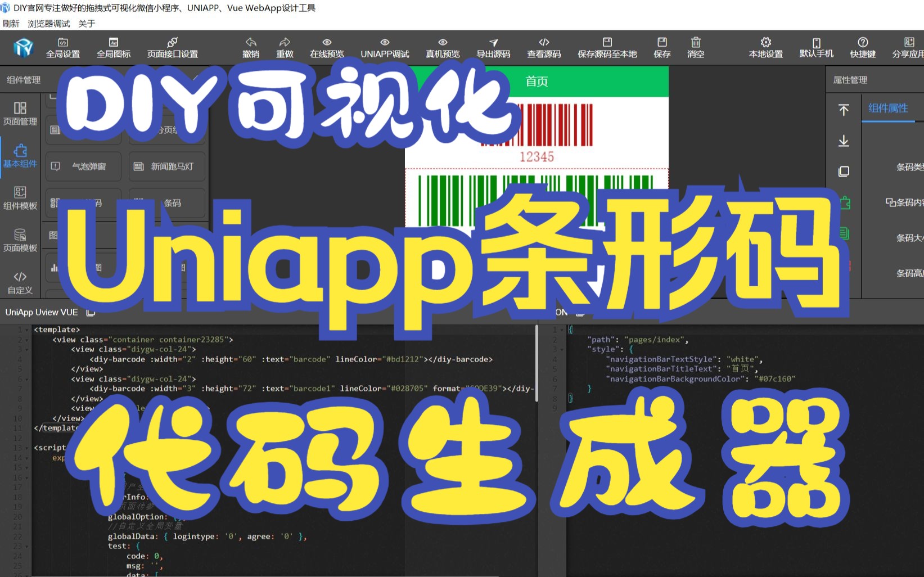Select the 组件属性 tab

point(888,108)
